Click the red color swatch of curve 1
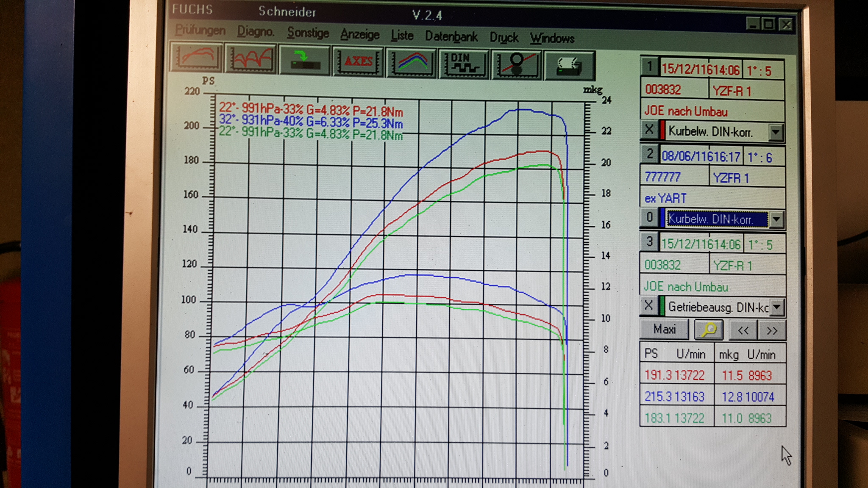868x488 pixels. [662, 130]
